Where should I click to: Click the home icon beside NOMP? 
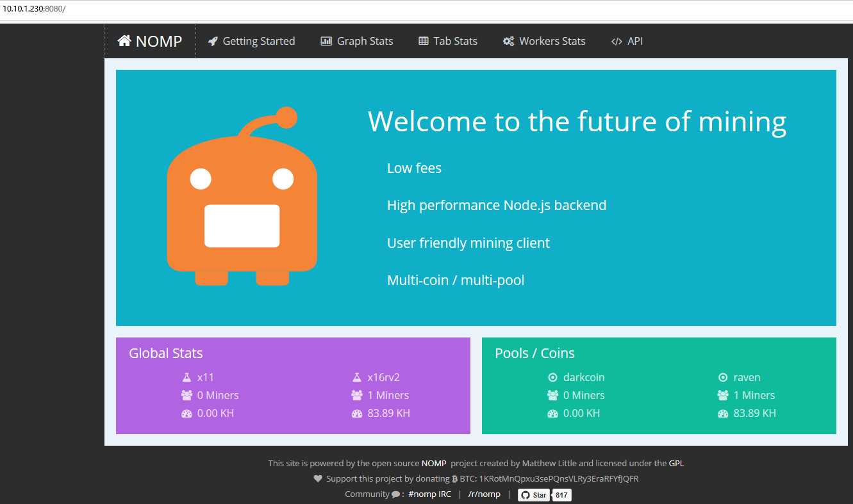point(124,41)
